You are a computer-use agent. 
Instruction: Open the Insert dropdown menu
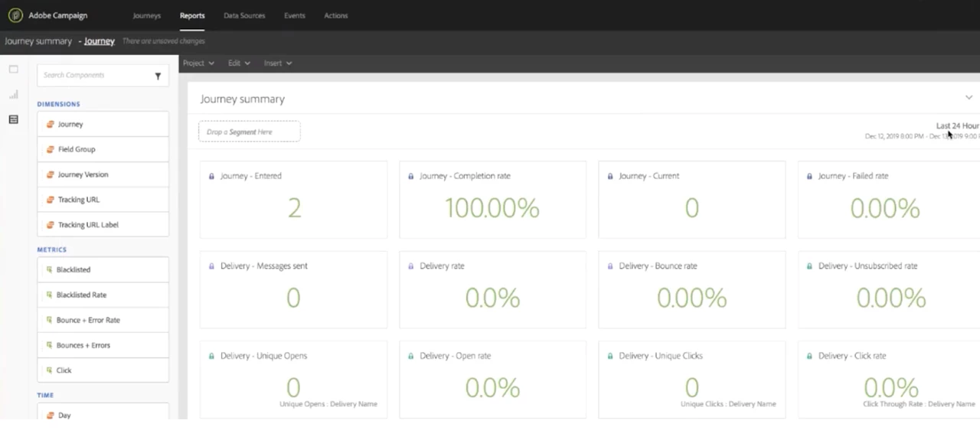pos(278,63)
